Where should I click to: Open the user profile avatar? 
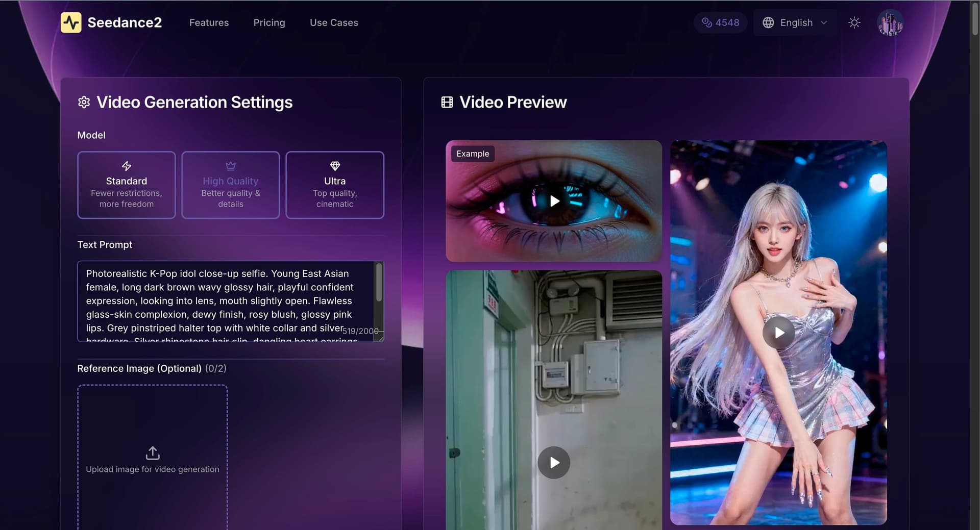(x=890, y=23)
